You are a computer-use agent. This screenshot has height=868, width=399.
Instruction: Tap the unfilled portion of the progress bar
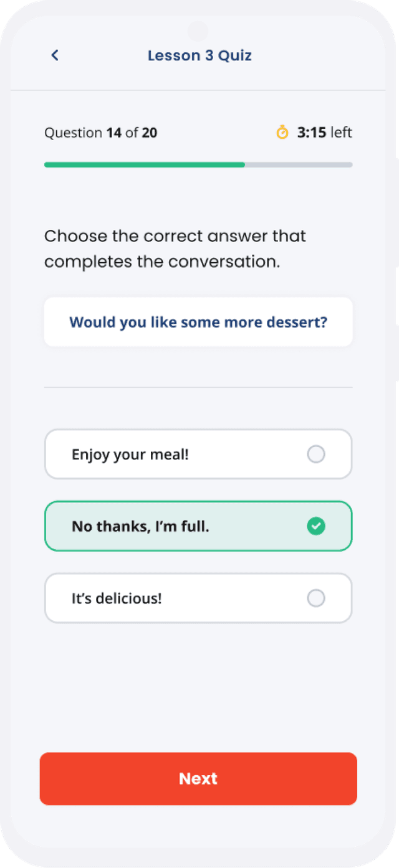pos(299,164)
